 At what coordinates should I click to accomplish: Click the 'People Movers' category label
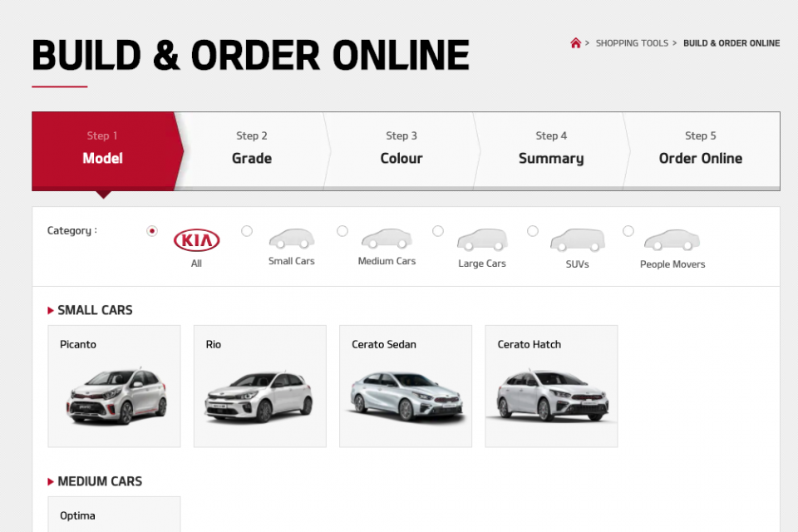[x=672, y=264]
